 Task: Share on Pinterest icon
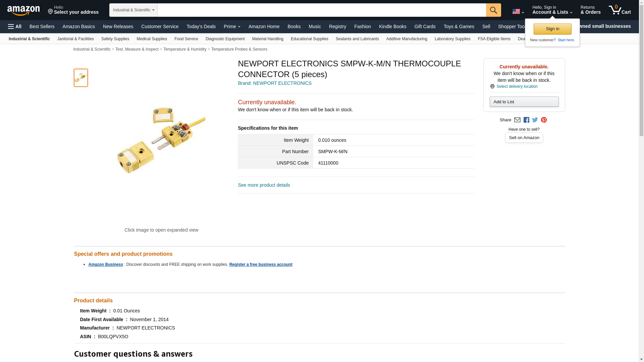(544, 120)
